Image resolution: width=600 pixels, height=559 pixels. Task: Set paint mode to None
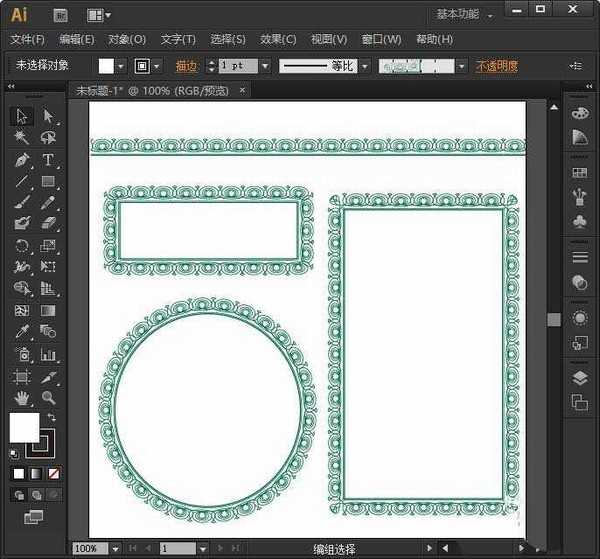coord(53,473)
